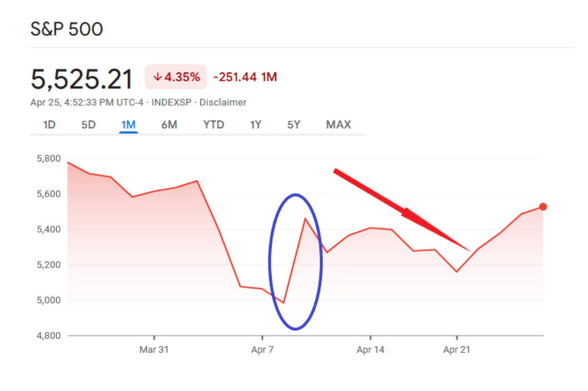This screenshot has height=391, width=588.
Task: Click the red endpoint dot on the chart line
Action: (543, 207)
